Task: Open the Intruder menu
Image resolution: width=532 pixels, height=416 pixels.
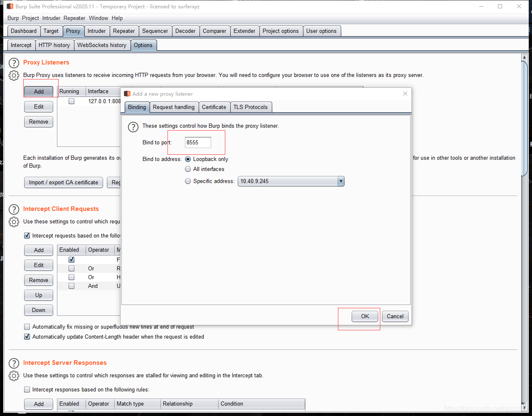Action: pos(51,18)
